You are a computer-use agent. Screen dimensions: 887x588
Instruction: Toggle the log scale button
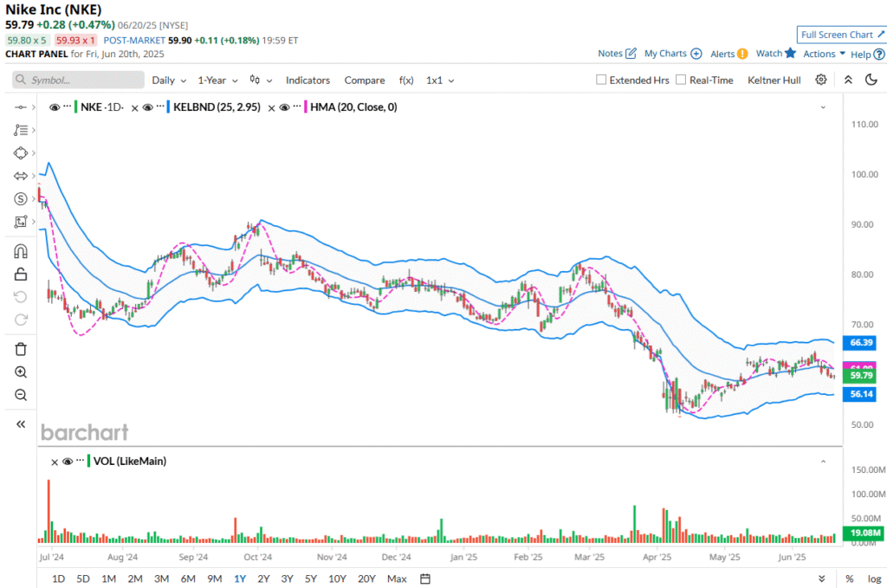coord(874,578)
